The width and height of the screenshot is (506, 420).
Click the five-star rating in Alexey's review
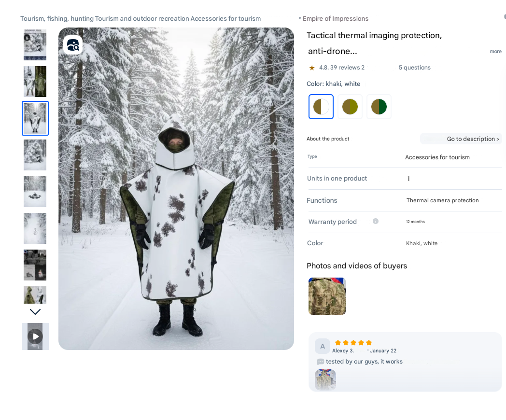click(x=353, y=343)
